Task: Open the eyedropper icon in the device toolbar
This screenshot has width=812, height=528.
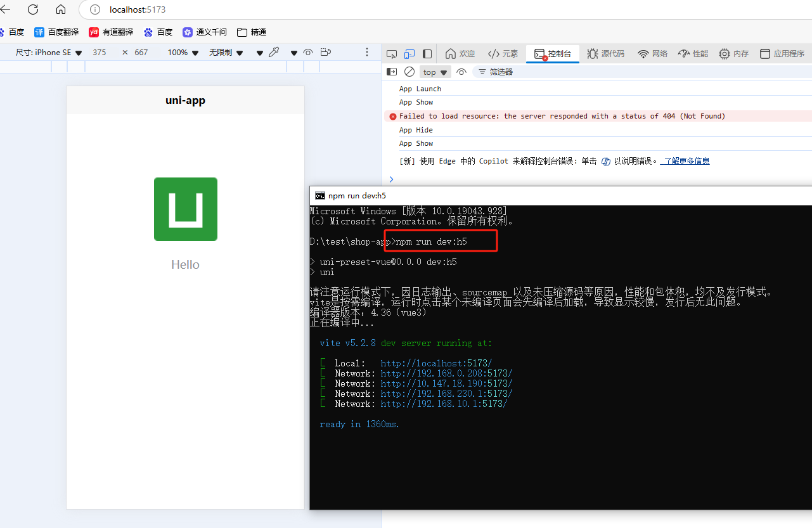Action: (274, 52)
